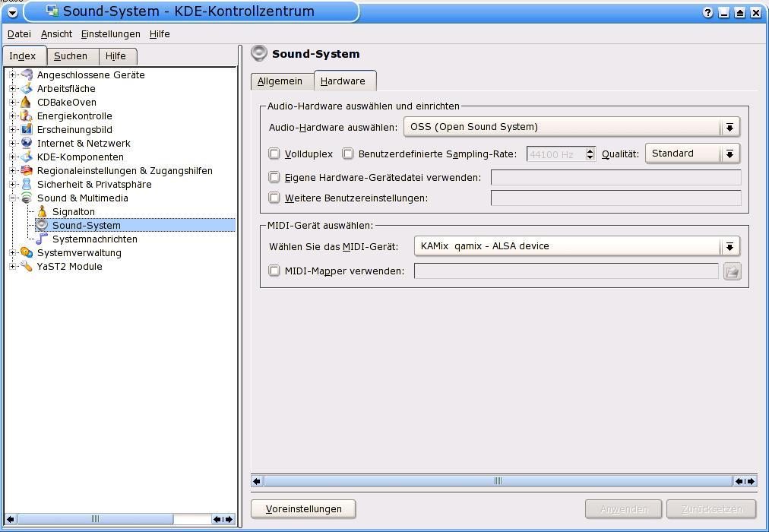Click the Sound-System header speaker icon
769x532 pixels.
pos(259,53)
